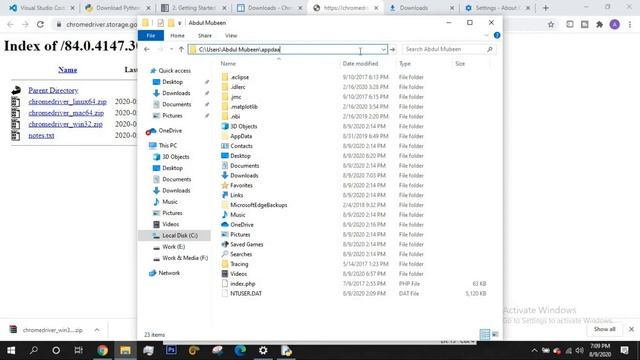
Task: Close the Chrome downloads bar
Action: coord(631,329)
